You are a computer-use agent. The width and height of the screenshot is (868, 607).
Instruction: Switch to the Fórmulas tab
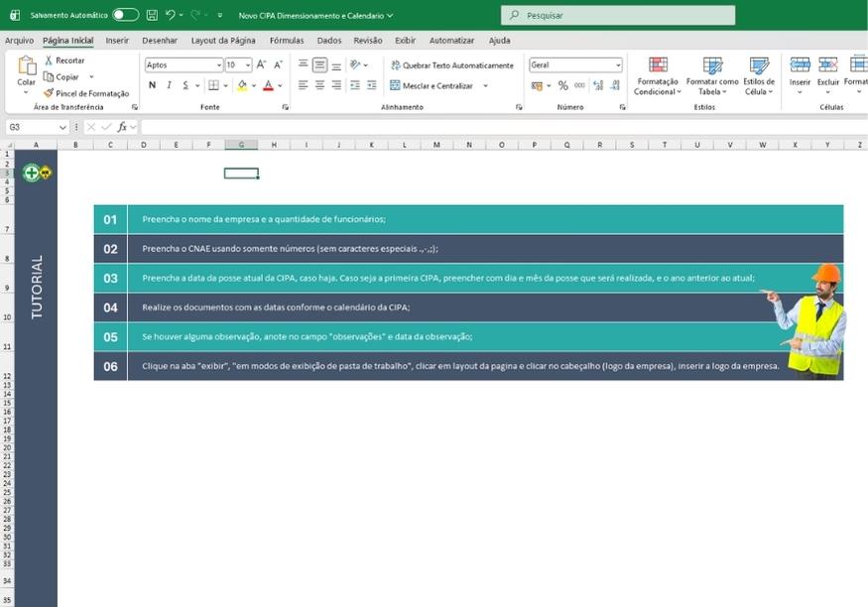[x=287, y=41]
